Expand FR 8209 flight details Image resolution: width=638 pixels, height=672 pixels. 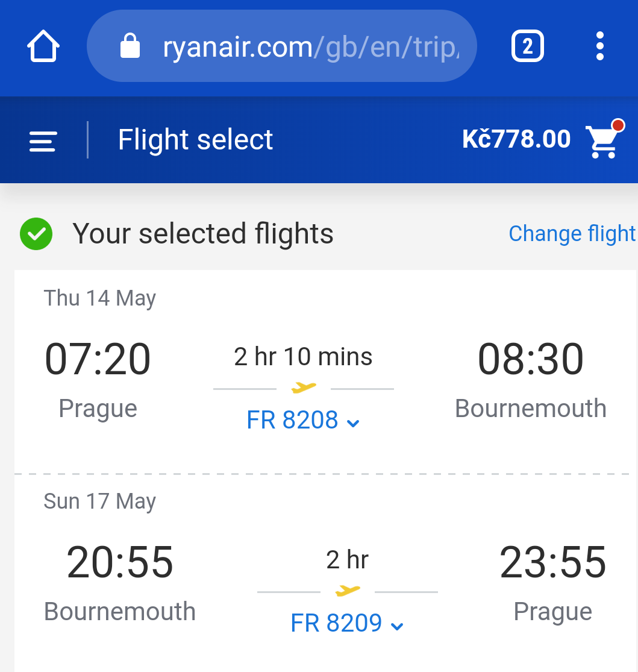click(347, 623)
